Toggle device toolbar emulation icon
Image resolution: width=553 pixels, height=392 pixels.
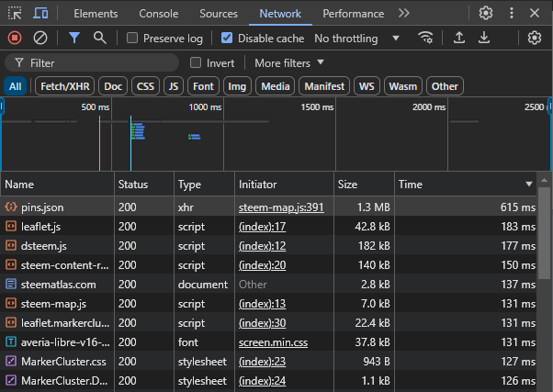point(40,14)
